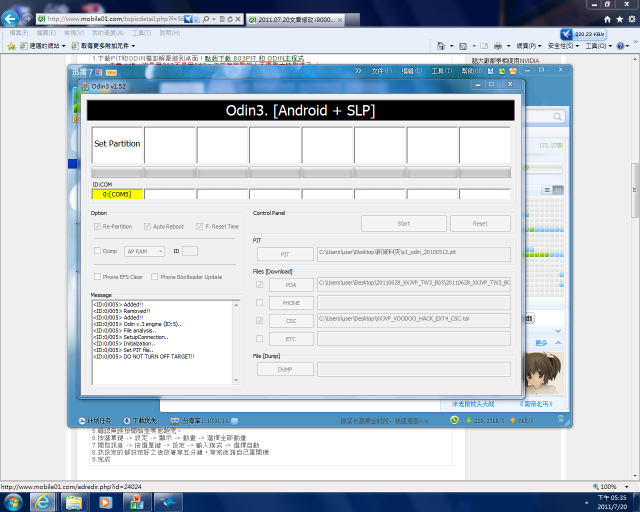The image size is (640, 512).
Task: Toggle the F. Reset Time checkbox
Action: (x=200, y=226)
